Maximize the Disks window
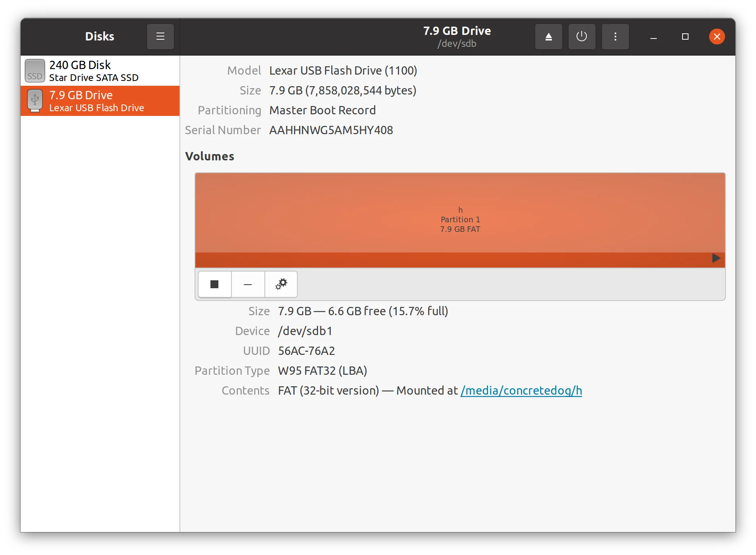756x555 pixels. click(685, 37)
